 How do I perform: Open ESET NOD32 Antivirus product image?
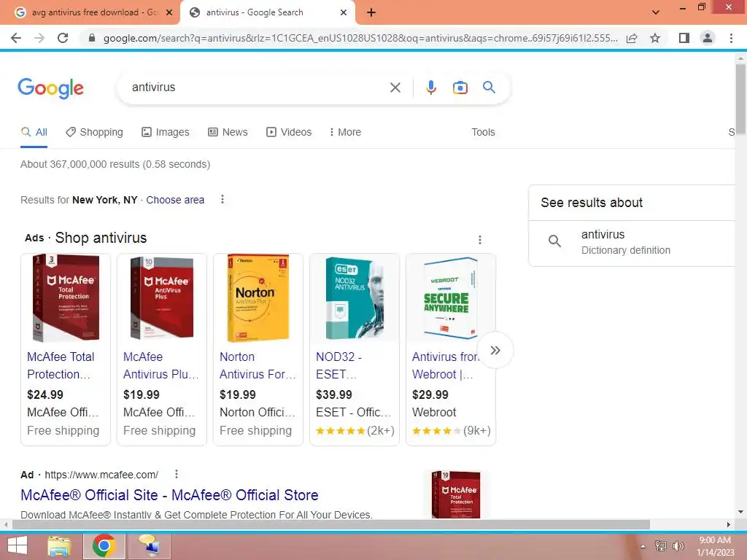(x=355, y=298)
